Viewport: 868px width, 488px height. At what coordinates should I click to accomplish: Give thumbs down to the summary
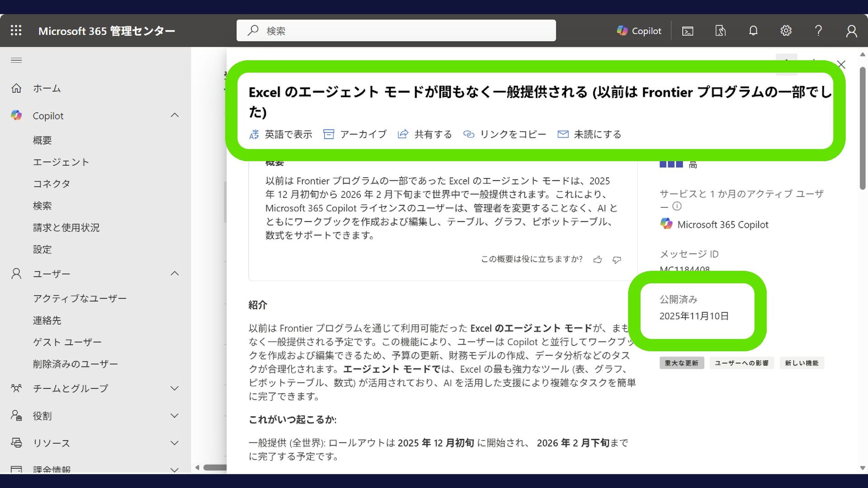coord(617,259)
